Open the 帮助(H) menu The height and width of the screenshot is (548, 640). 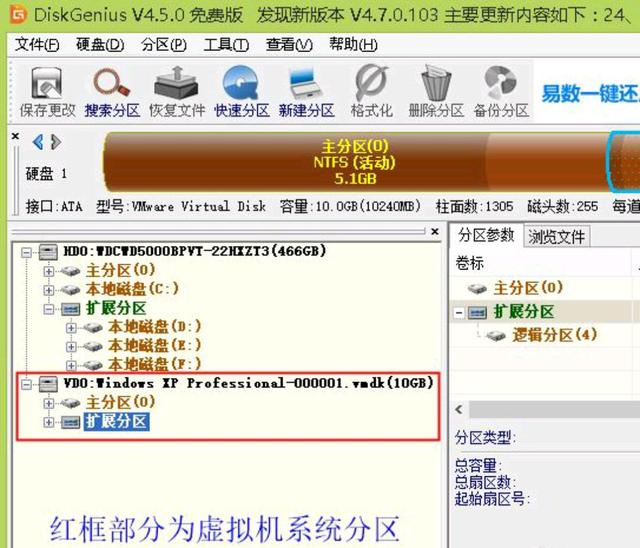coord(353,44)
